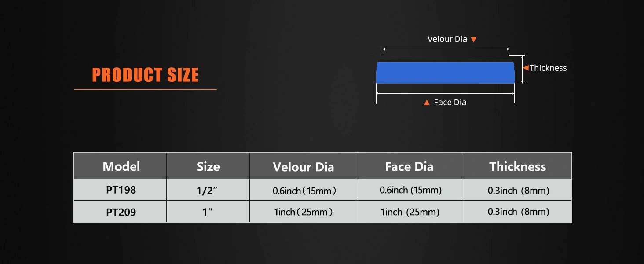Select the Model column header
Image resolution: width=644 pixels, height=264 pixels.
[121, 166]
